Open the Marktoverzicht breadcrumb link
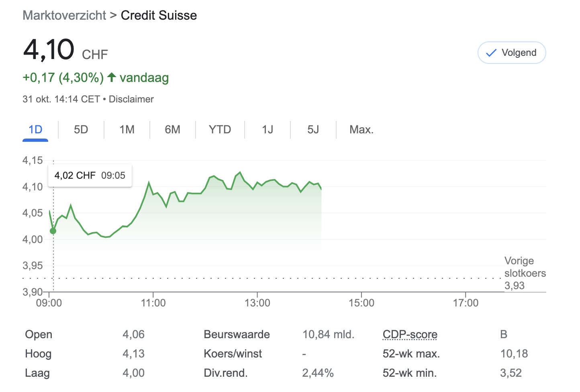580x392 pixels. [64, 15]
